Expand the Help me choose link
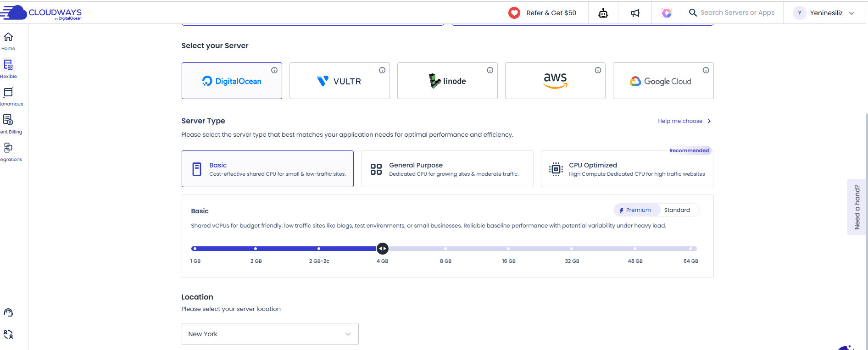 point(684,121)
